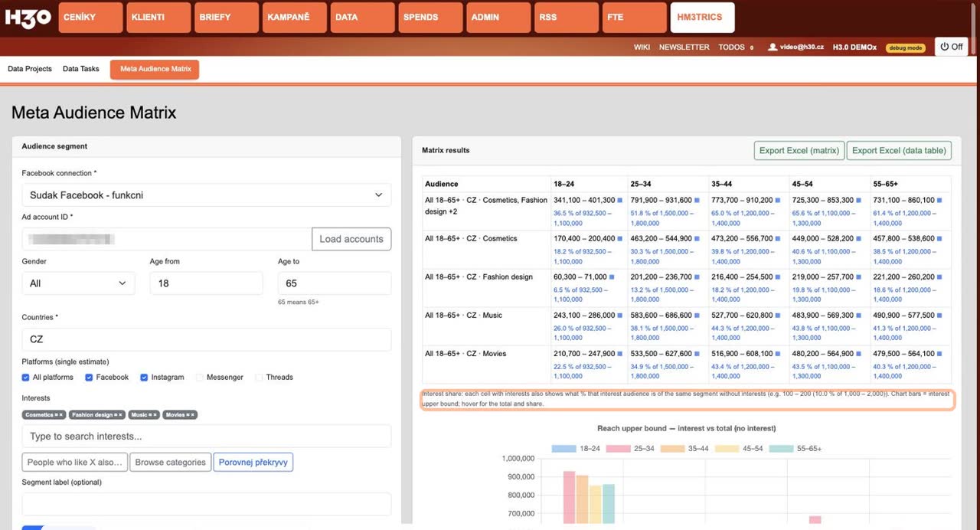Click the blue square beside 243,100 – 286,000
980x530 pixels.
click(x=620, y=316)
